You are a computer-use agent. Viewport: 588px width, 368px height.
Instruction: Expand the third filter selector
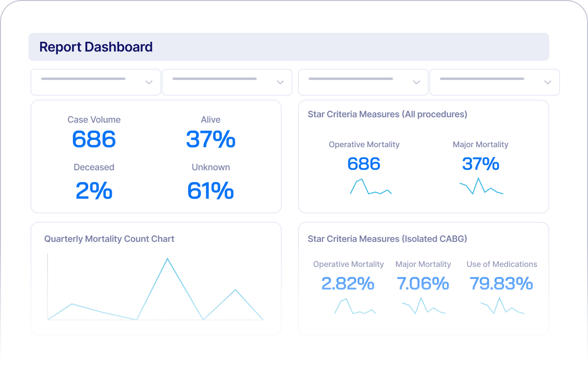363,82
